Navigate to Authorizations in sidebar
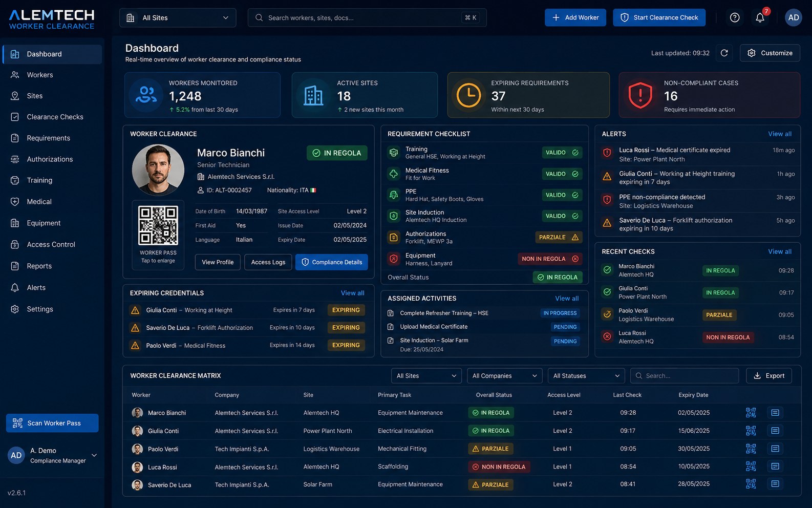 (52, 159)
